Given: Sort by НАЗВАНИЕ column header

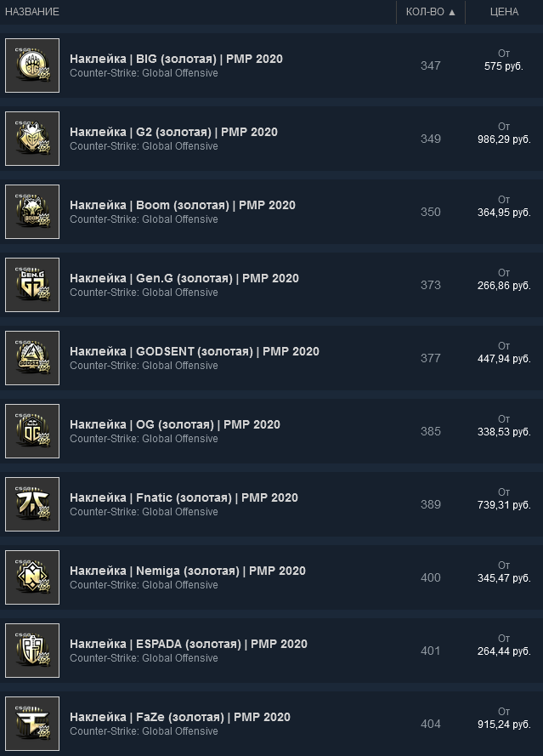Looking at the screenshot, I should point(32,12).
